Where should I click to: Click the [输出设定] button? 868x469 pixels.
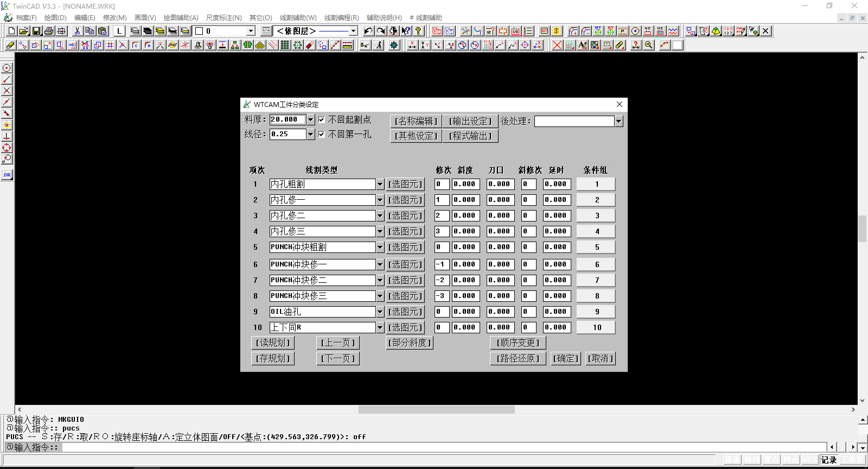click(470, 121)
